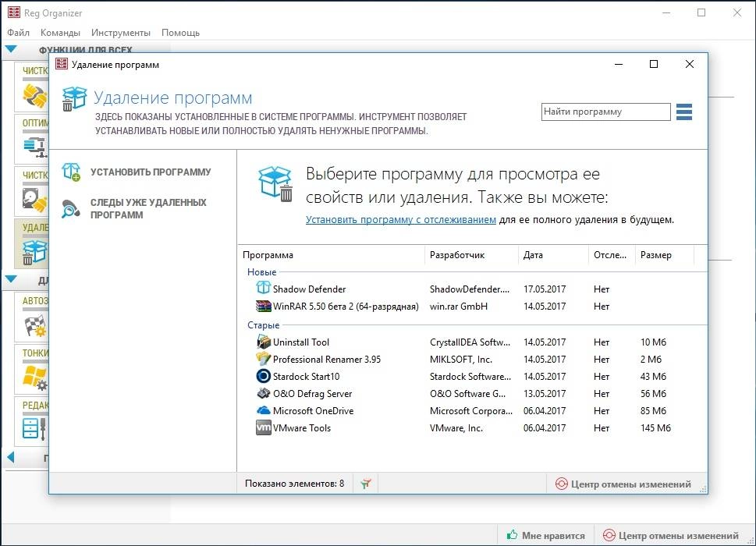Click the Stardock Start10 program icon
Viewport: 756px width, 546px height.
(x=263, y=376)
